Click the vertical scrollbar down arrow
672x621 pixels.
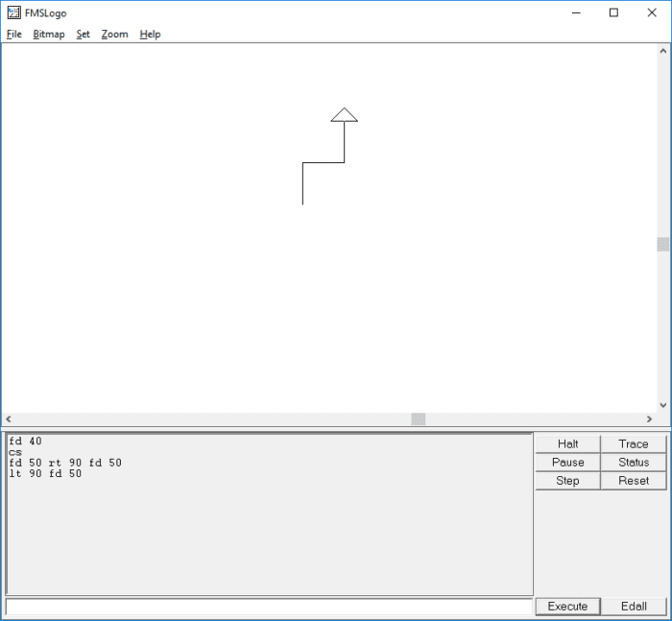click(662, 406)
